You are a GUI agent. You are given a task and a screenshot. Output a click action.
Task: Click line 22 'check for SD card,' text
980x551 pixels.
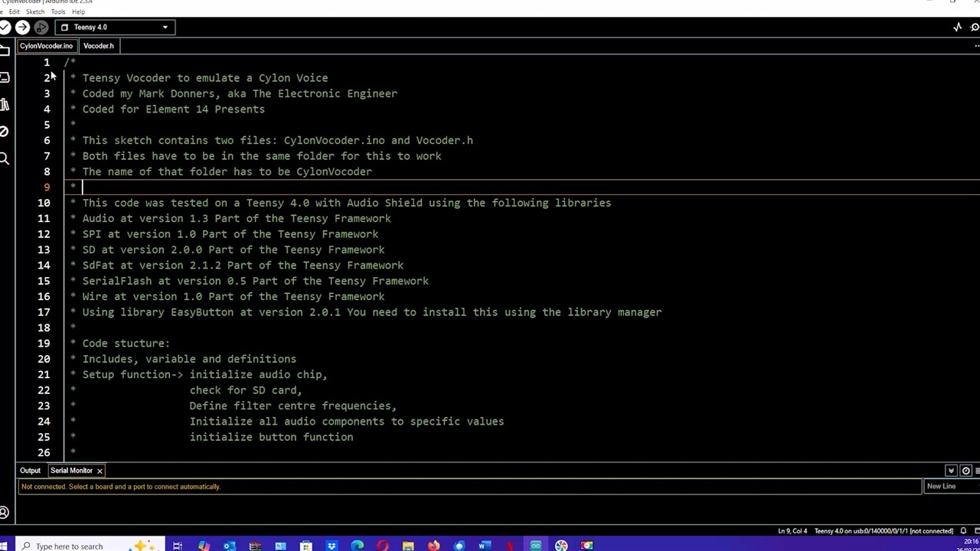246,390
